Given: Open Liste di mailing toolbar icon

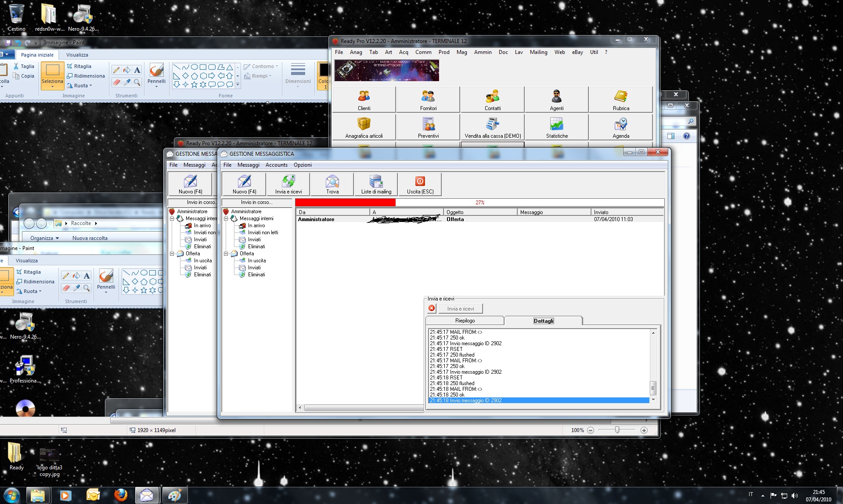Looking at the screenshot, I should point(376,184).
